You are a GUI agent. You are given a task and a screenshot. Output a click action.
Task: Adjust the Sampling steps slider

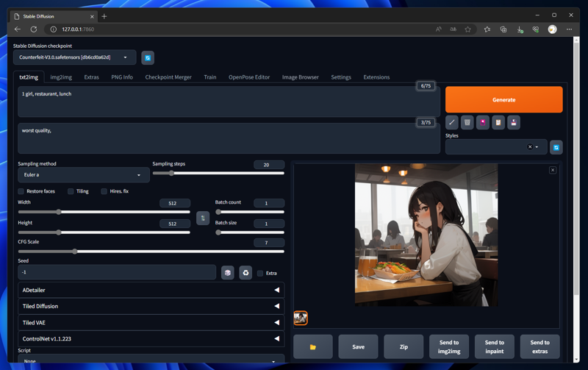[218, 174]
